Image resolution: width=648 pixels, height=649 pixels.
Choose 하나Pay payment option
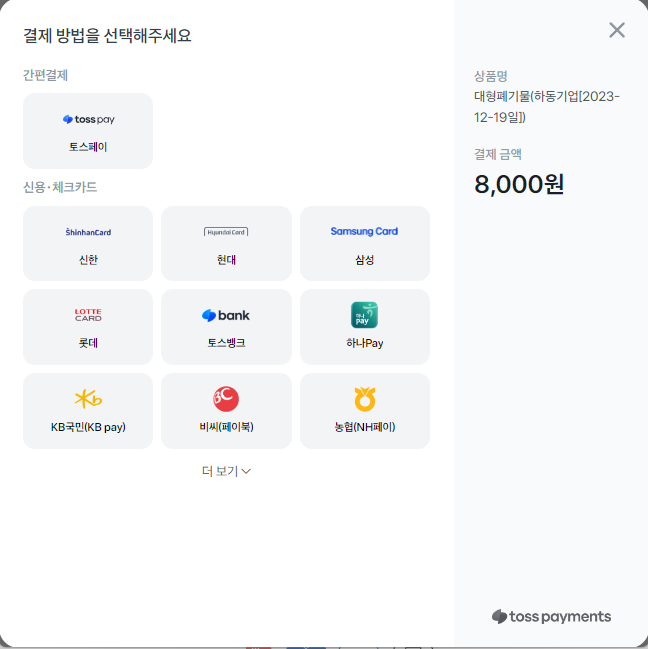click(365, 327)
